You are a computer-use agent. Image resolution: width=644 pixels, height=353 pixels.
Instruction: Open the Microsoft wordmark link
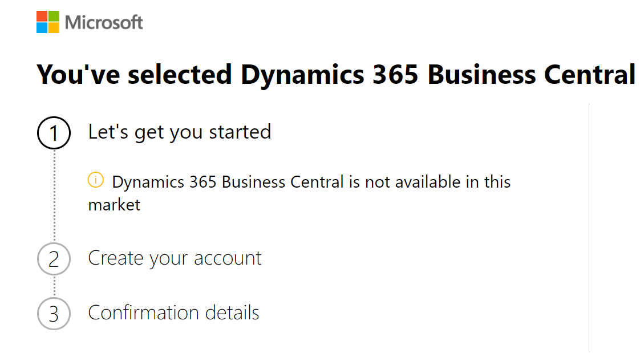(x=103, y=22)
